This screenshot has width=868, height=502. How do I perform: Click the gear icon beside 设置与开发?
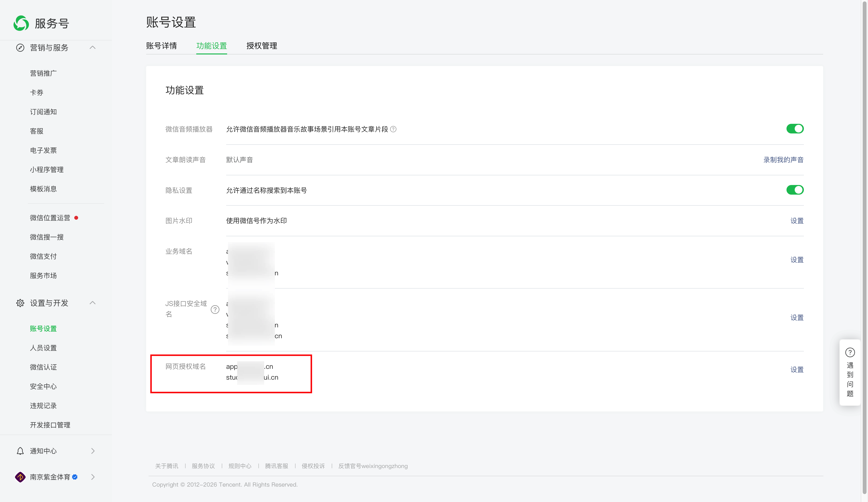[20, 303]
